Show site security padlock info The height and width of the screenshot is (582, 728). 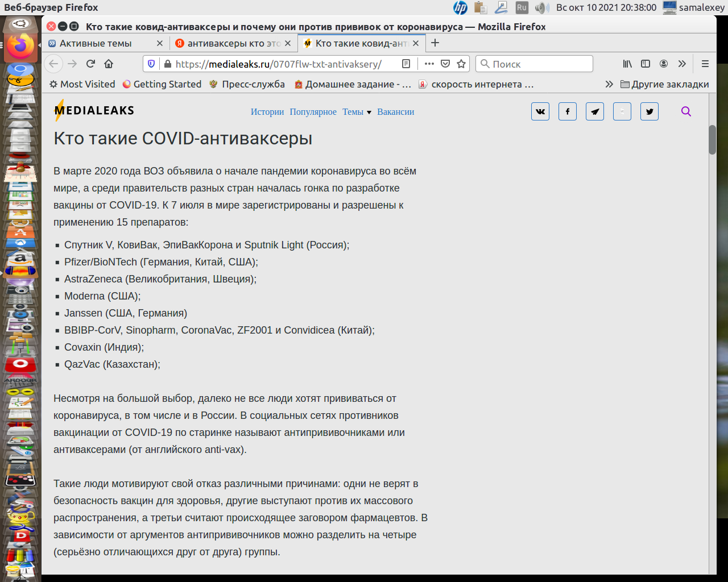(x=167, y=64)
